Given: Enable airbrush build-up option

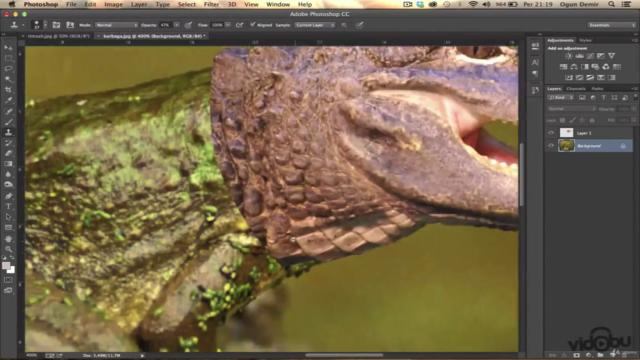Looking at the screenshot, I should [x=240, y=25].
